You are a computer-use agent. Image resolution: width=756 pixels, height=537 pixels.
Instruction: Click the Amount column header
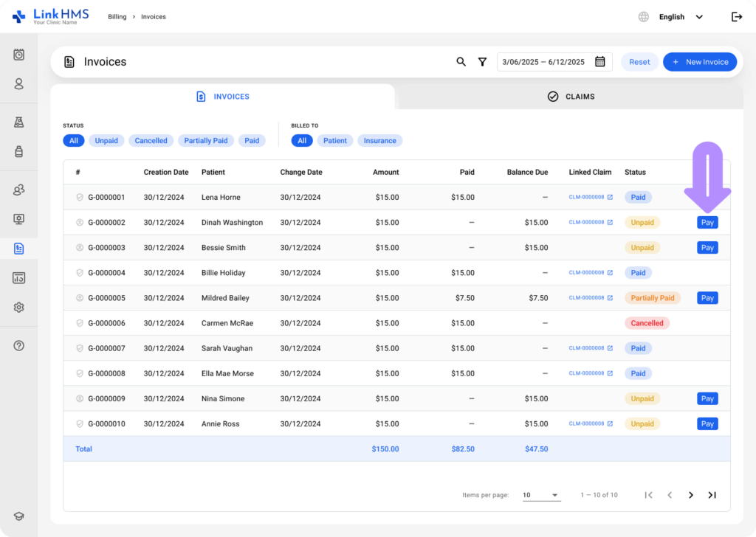385,172
